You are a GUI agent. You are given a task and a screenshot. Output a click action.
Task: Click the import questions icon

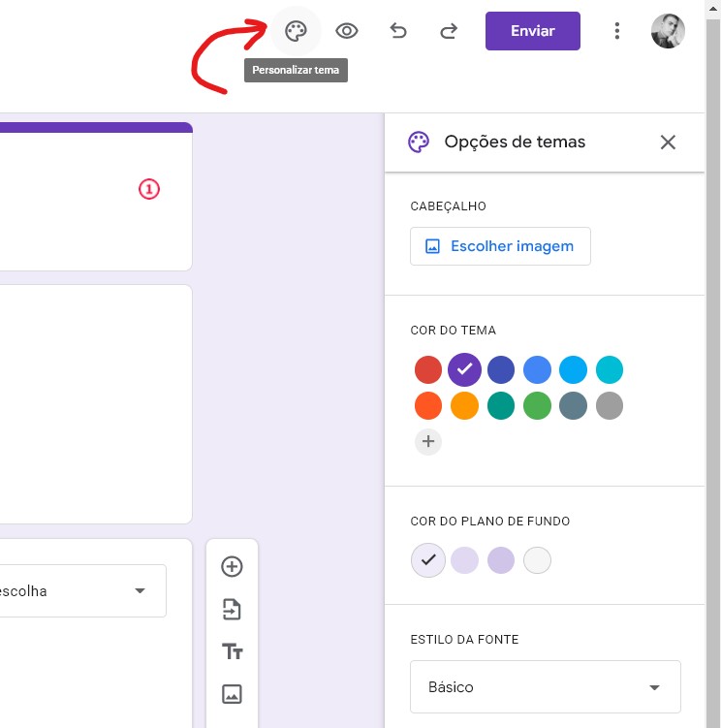pos(232,610)
